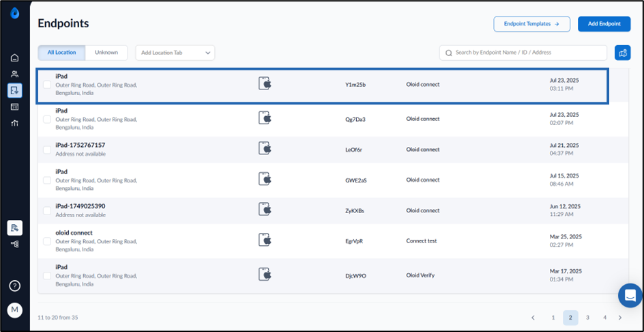Screen dimensions: 644x332
Task: Click the Add Endpoint button
Action: (x=604, y=24)
